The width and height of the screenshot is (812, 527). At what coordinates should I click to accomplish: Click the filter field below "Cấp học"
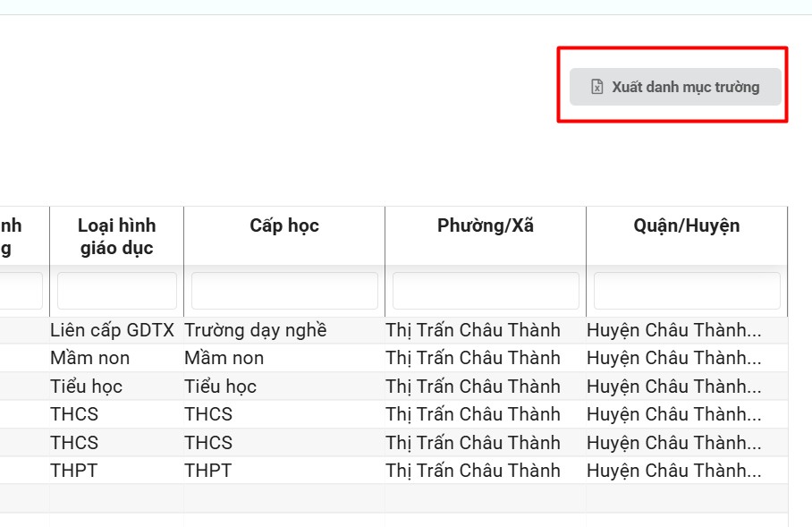[284, 291]
